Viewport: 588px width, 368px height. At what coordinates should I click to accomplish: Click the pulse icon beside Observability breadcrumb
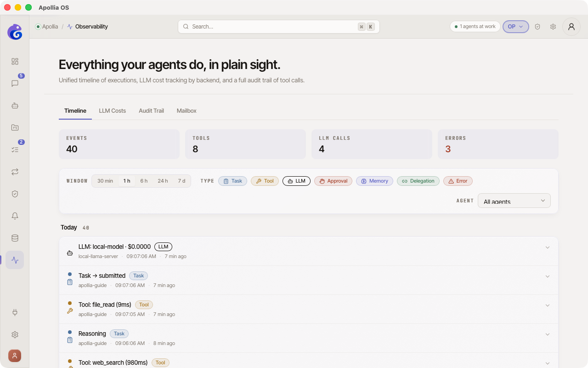click(x=70, y=27)
